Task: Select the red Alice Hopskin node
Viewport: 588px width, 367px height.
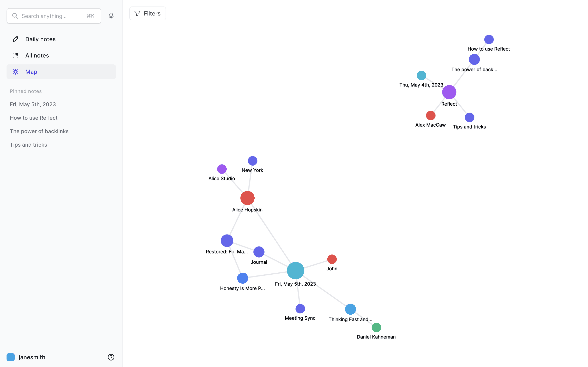Action: coord(247,198)
